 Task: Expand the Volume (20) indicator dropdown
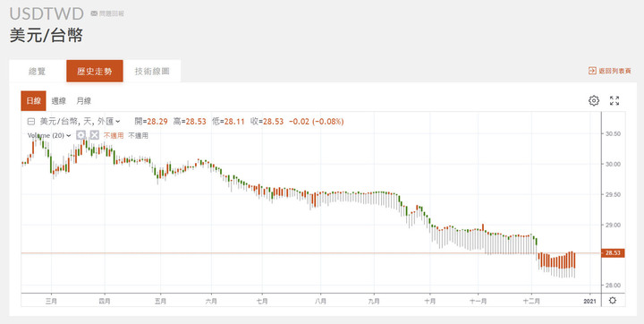click(69, 136)
